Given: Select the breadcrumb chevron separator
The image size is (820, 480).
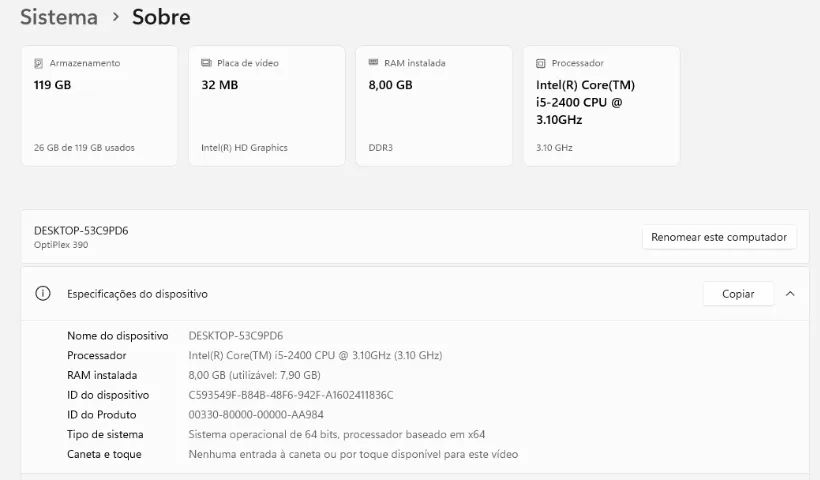Looking at the screenshot, I should [116, 17].
